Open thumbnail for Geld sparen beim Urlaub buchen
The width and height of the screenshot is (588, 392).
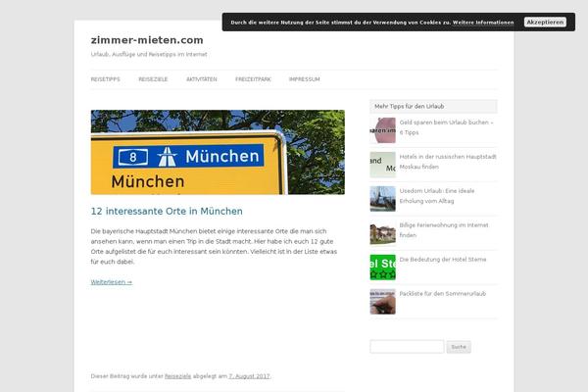(x=383, y=130)
